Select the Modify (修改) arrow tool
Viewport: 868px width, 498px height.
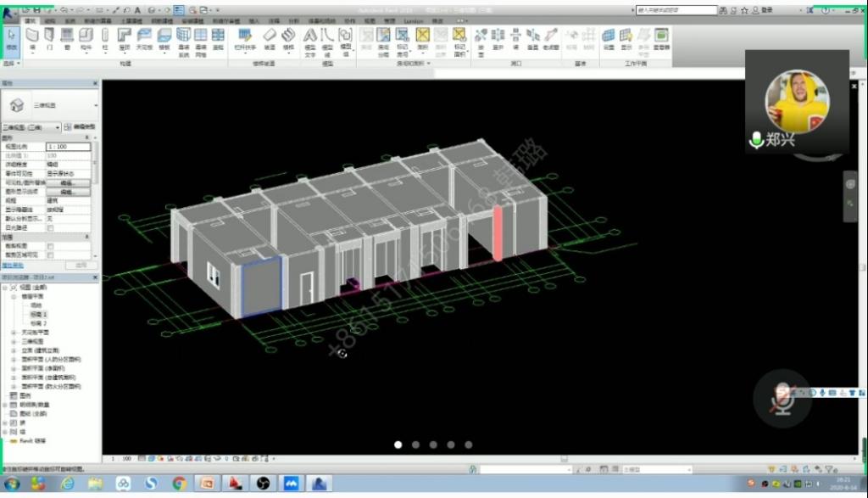click(12, 38)
